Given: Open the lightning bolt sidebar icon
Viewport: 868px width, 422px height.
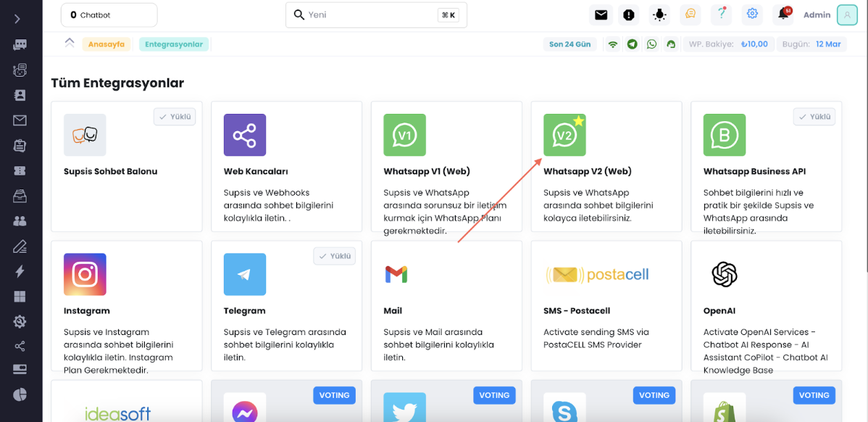Looking at the screenshot, I should coord(20,271).
